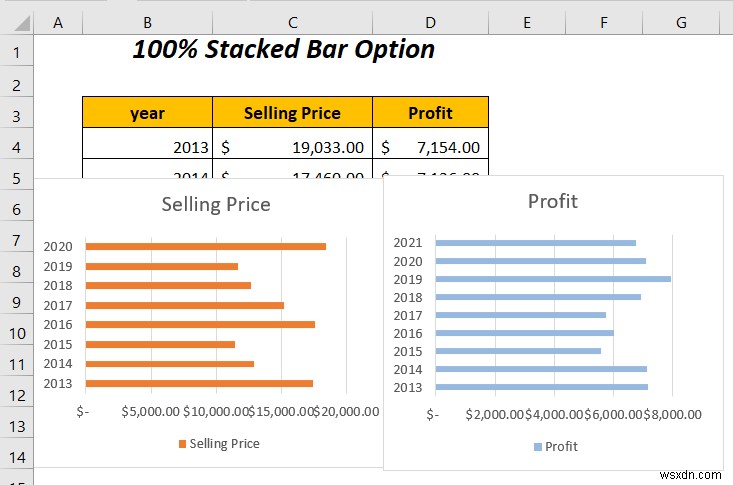Click the Profit chart title

pos(553,201)
